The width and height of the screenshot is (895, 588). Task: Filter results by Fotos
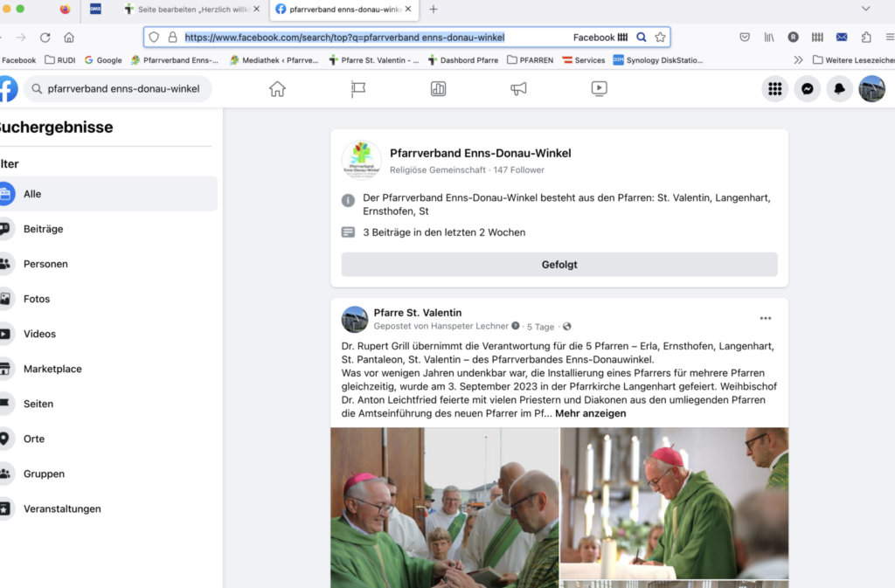click(x=108, y=299)
